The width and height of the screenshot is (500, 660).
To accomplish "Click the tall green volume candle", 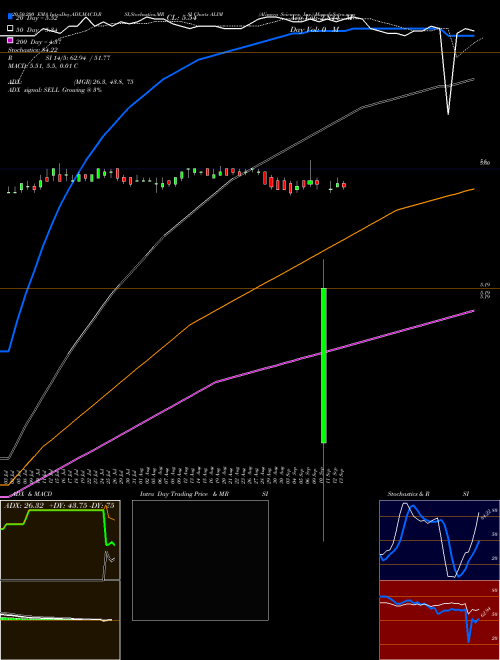I will coord(324,365).
